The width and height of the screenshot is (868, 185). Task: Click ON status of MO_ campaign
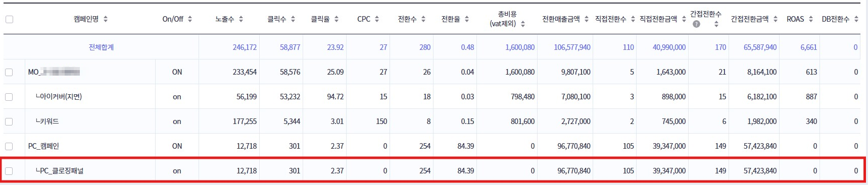click(x=177, y=72)
